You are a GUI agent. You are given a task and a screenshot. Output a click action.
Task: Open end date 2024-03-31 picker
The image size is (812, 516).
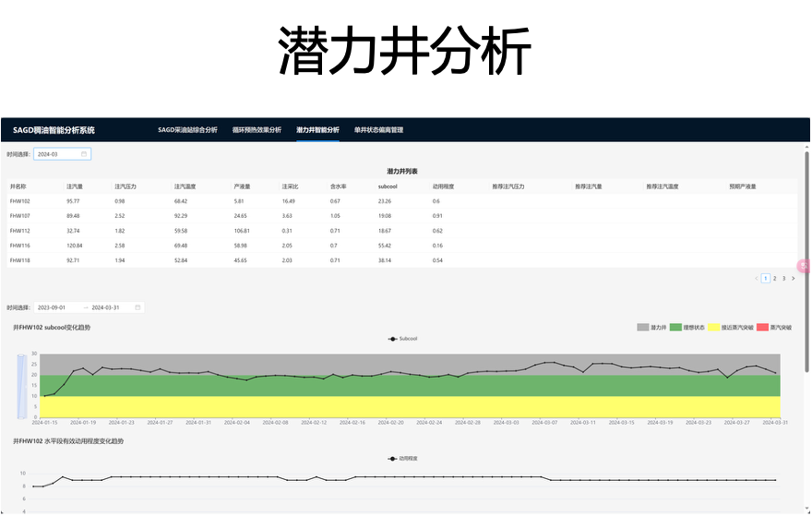(109, 307)
